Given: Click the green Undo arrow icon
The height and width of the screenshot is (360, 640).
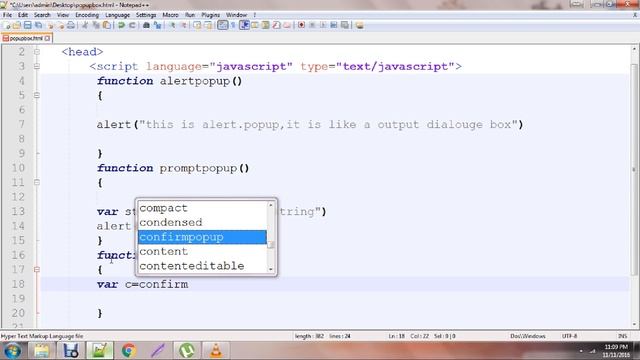Looking at the screenshot, I should pyautogui.click(x=121, y=25).
